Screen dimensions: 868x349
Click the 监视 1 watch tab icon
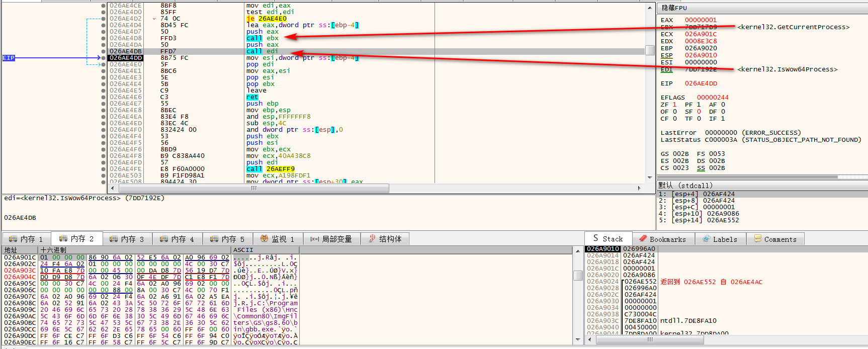coord(264,239)
